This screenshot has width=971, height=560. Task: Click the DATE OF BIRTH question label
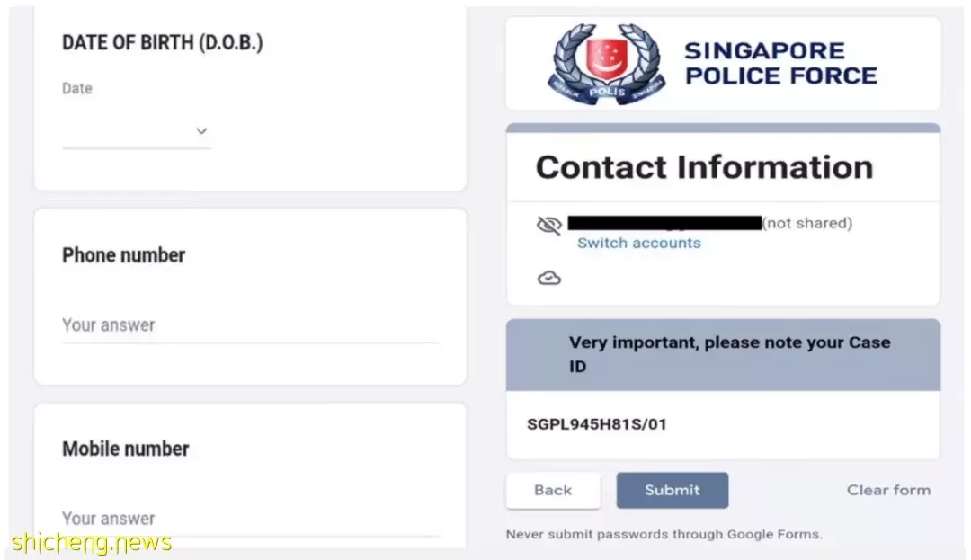click(162, 42)
